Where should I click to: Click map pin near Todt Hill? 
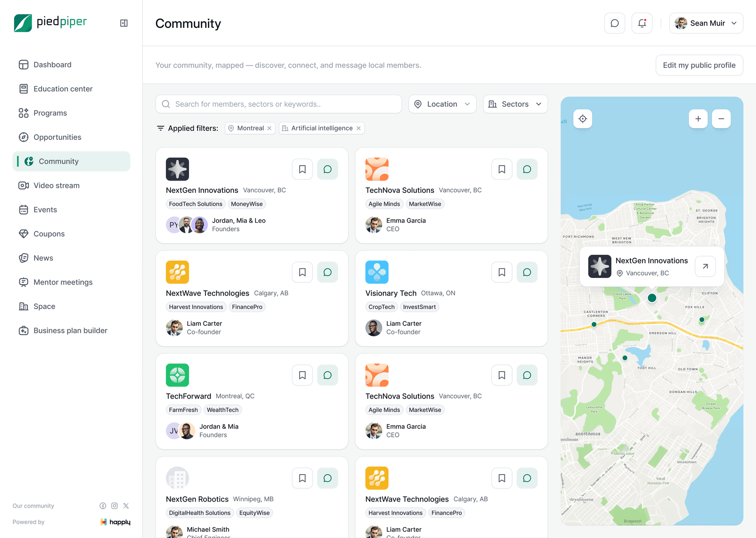pos(625,358)
